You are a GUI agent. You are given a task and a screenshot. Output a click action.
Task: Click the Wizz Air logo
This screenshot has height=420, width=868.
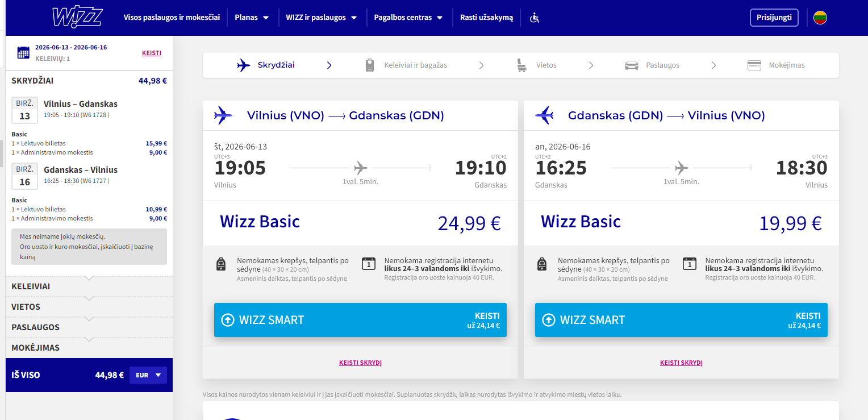click(77, 17)
